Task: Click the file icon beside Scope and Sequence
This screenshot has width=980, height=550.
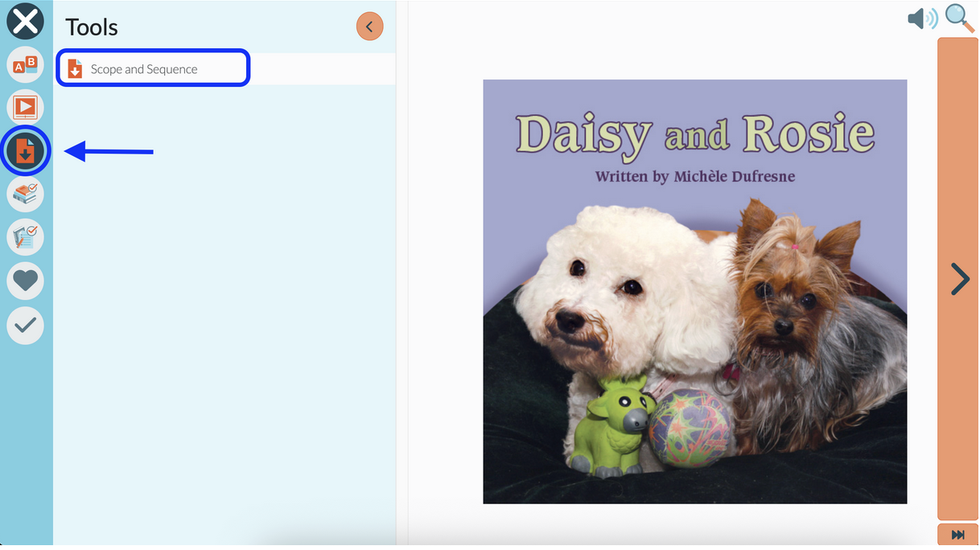Action: click(75, 69)
